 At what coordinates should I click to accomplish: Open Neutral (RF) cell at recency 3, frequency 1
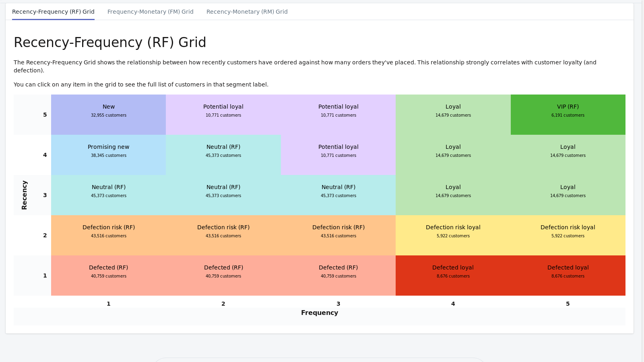click(109, 195)
